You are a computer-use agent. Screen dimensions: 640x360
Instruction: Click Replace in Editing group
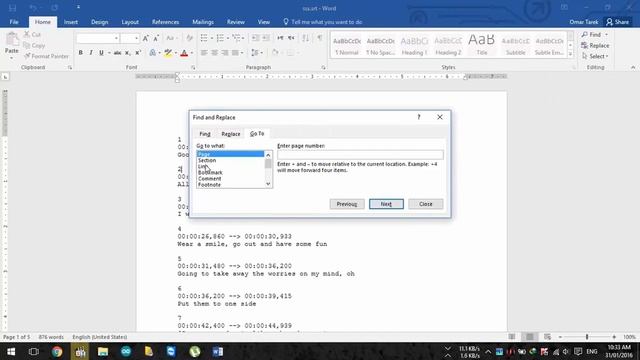(x=596, y=45)
